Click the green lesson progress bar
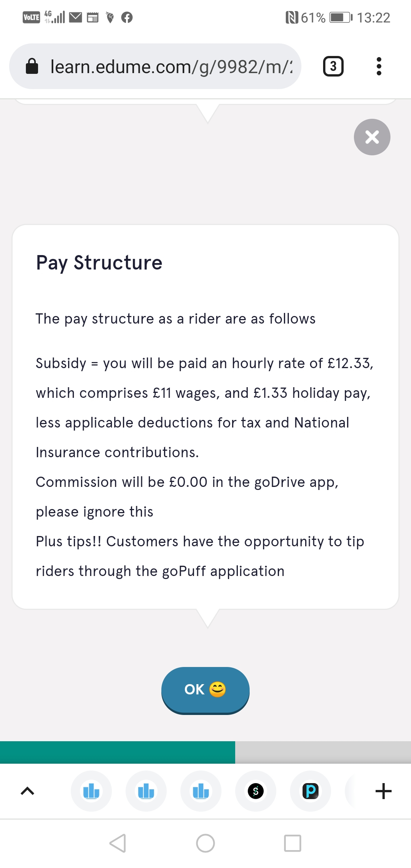Screen dimensions: 411x868 [118, 752]
